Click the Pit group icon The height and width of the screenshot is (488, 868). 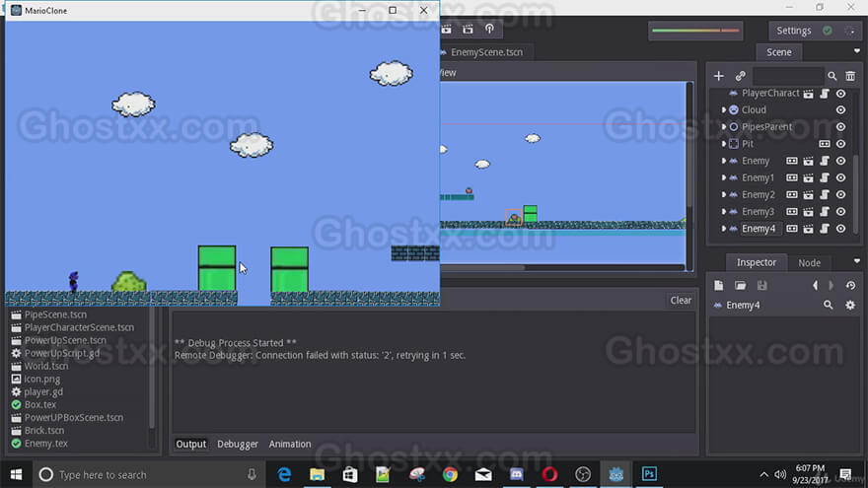pyautogui.click(x=825, y=144)
